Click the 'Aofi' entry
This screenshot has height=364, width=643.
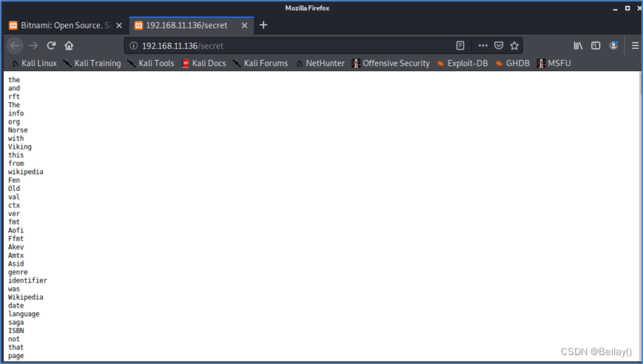pos(16,230)
